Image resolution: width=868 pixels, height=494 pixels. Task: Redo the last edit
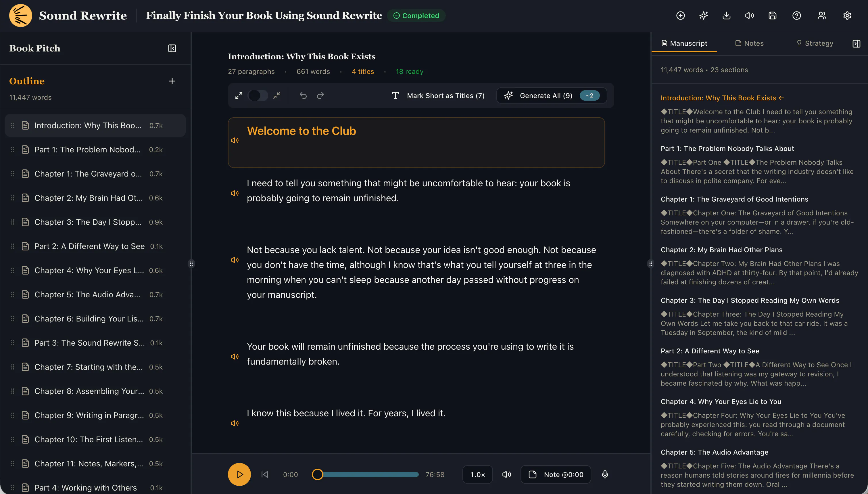(x=320, y=96)
